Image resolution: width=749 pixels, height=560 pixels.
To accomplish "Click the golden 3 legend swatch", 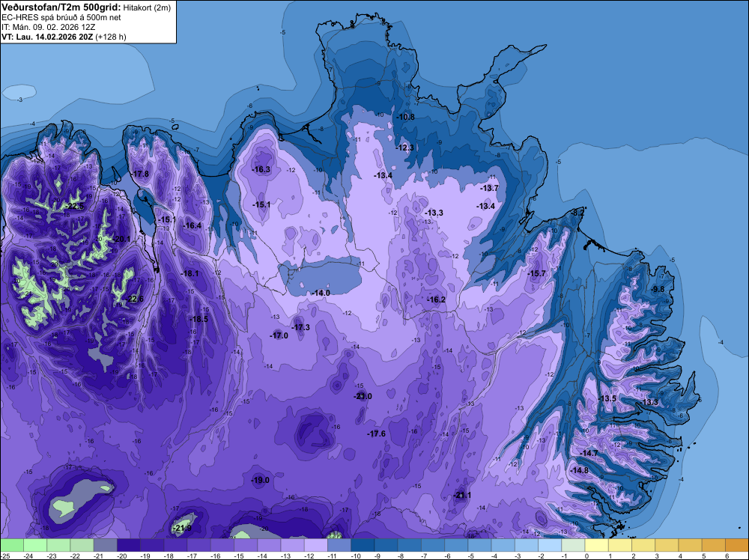I will [667, 545].
